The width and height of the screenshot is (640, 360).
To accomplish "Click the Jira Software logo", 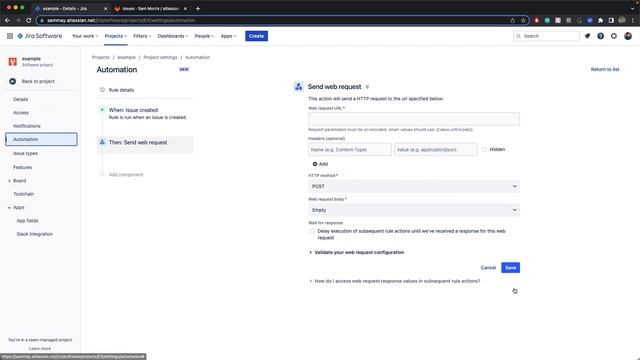I will click(x=40, y=36).
